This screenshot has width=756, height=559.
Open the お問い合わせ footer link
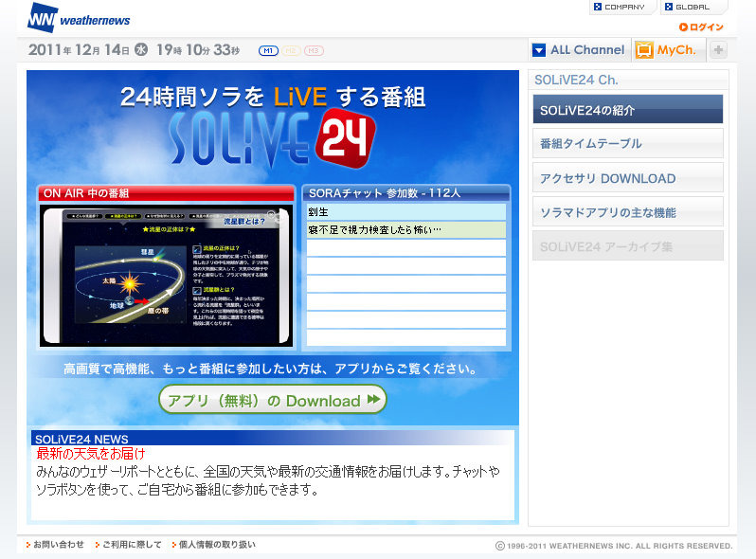click(x=55, y=545)
